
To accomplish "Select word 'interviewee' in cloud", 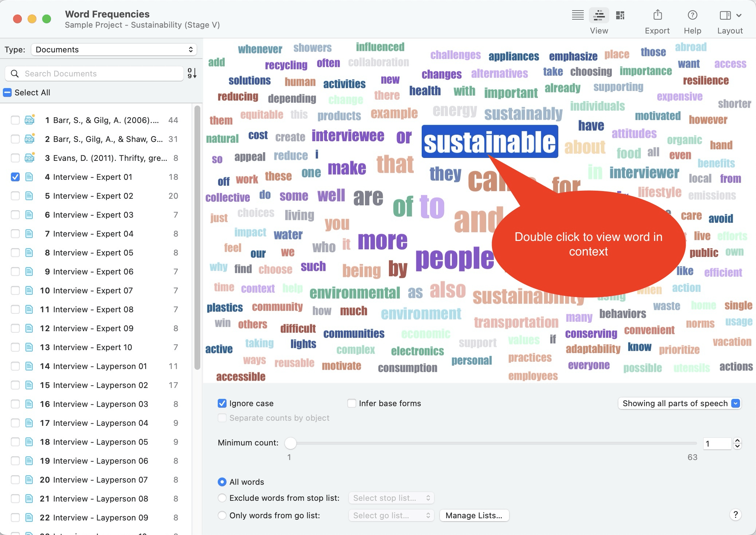I will click(x=348, y=136).
